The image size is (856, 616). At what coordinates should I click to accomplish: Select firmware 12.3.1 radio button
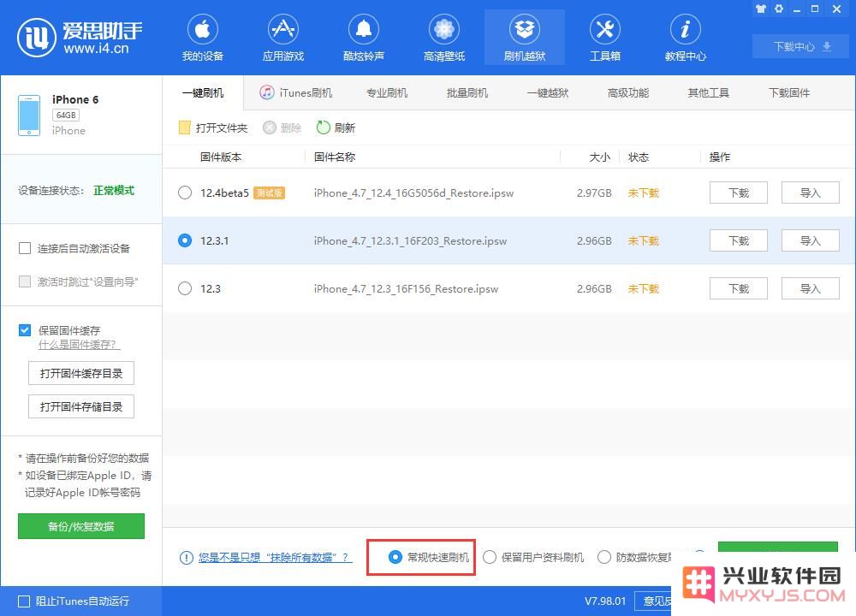[x=185, y=240]
